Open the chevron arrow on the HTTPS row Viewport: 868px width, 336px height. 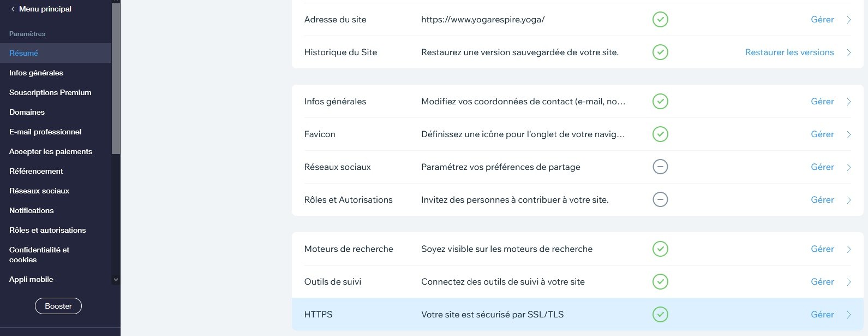(x=848, y=315)
